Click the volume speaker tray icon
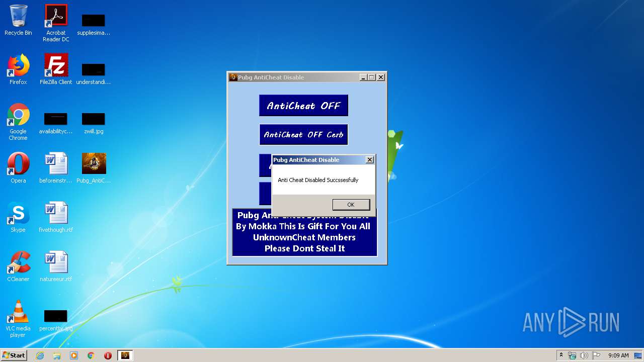Viewport: 644px width, 362px height. [584, 355]
